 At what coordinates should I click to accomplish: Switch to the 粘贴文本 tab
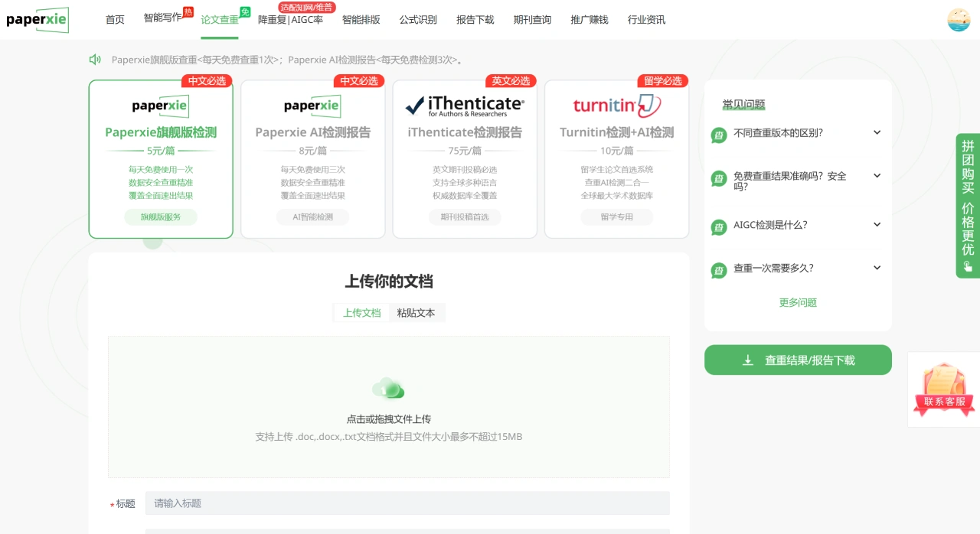click(416, 313)
